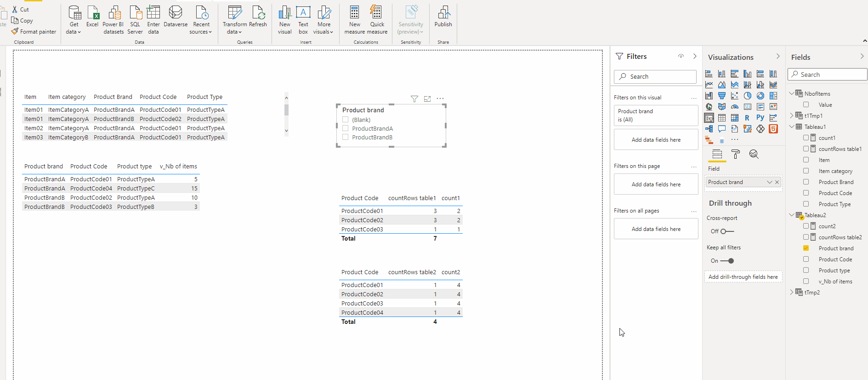
Task: Open the Get data ribbon button
Action: pos(74,20)
